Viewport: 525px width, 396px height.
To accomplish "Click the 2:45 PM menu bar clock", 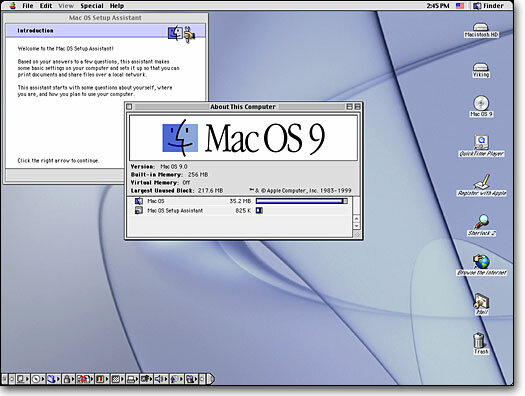I will 438,6.
